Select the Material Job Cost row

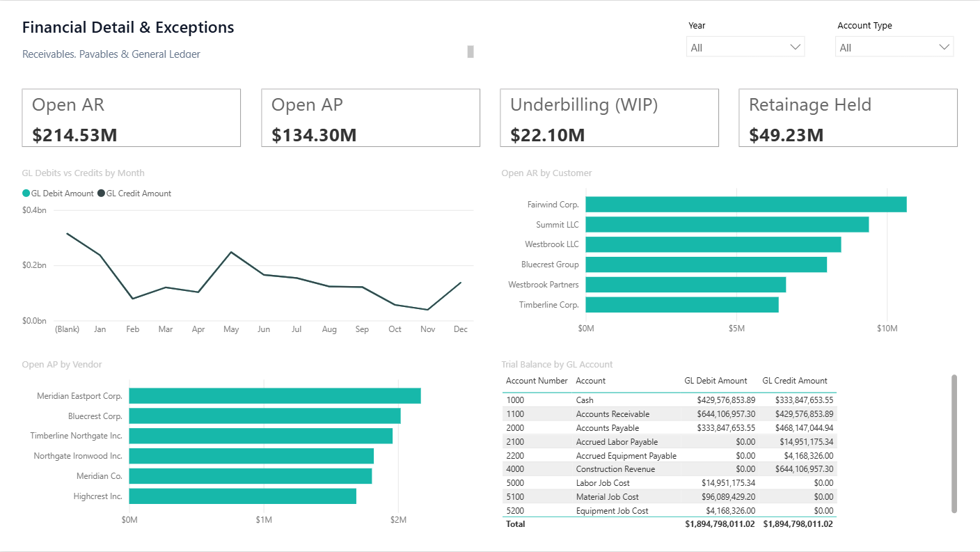(670, 497)
